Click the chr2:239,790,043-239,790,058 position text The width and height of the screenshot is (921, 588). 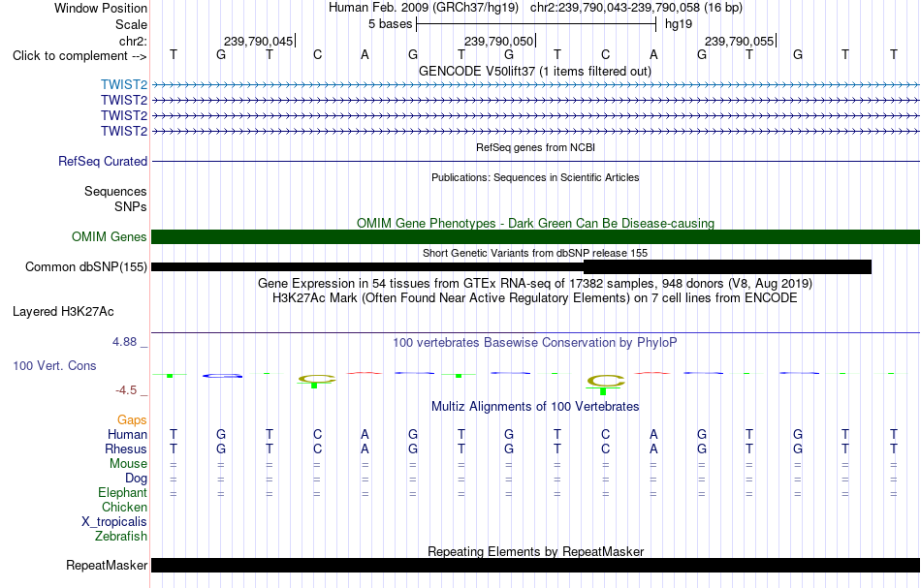click(x=636, y=8)
